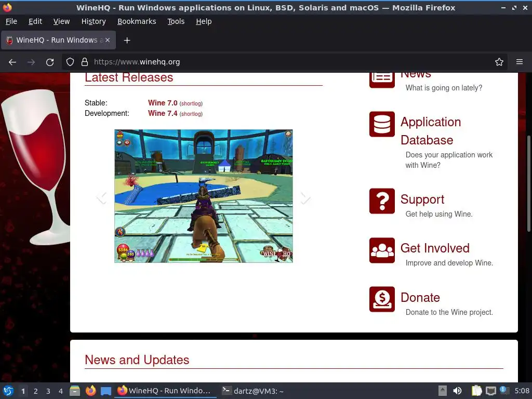Open the shortlog for Wine 7.4
Screen dimensions: 532x399
click(191, 114)
